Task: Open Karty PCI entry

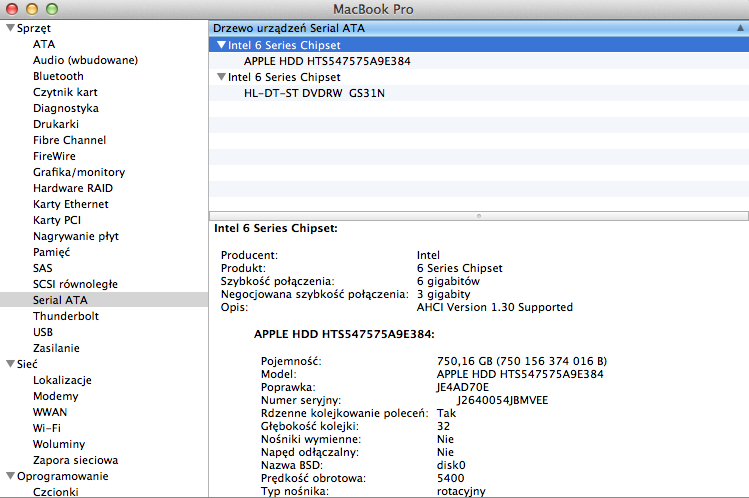Action: pos(56,220)
